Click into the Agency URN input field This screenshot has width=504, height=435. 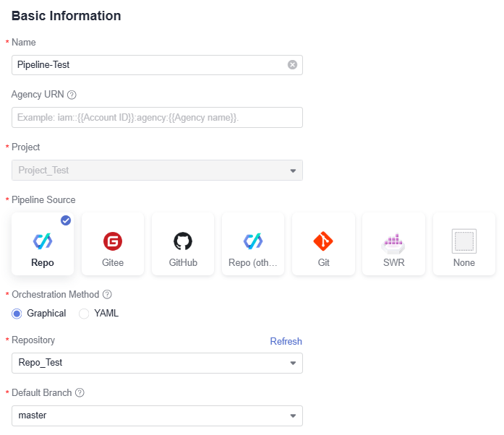click(x=157, y=118)
